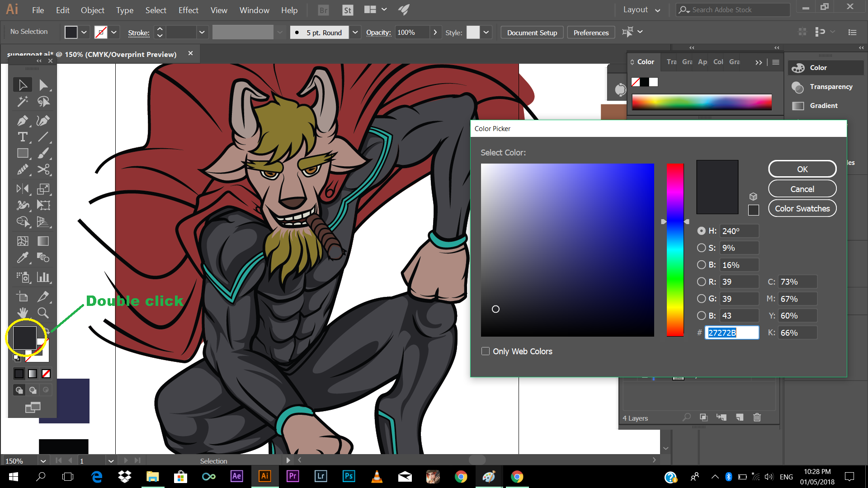Screen dimensions: 868x488
Task: Open the Layout workspace dropdown
Action: point(642,10)
